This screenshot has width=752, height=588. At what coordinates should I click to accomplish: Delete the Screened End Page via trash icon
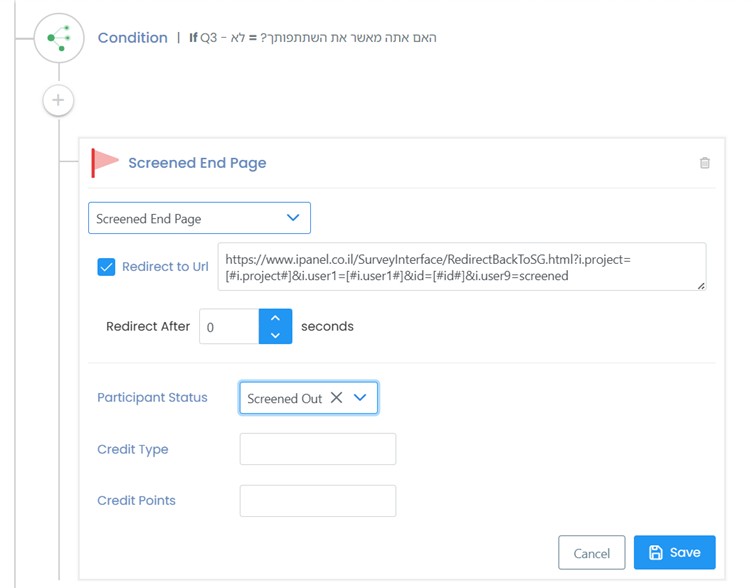tap(705, 163)
